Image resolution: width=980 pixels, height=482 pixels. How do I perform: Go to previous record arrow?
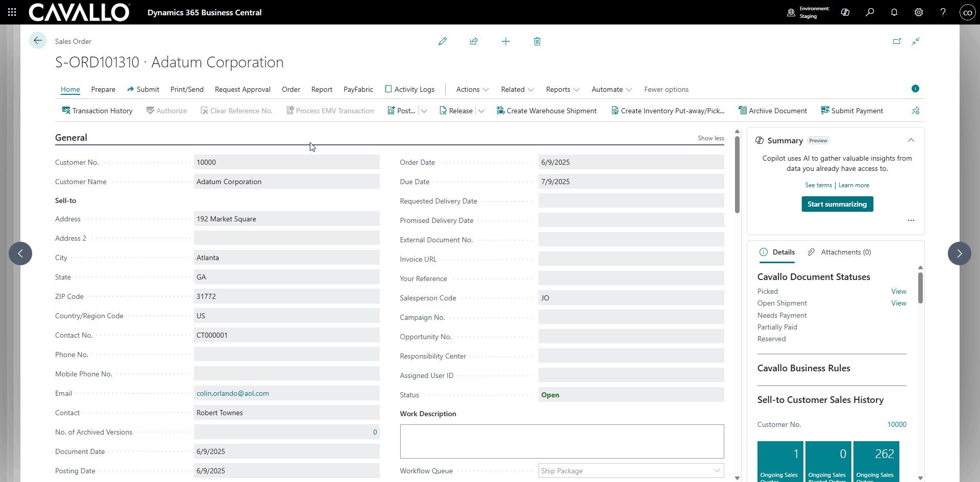click(20, 253)
